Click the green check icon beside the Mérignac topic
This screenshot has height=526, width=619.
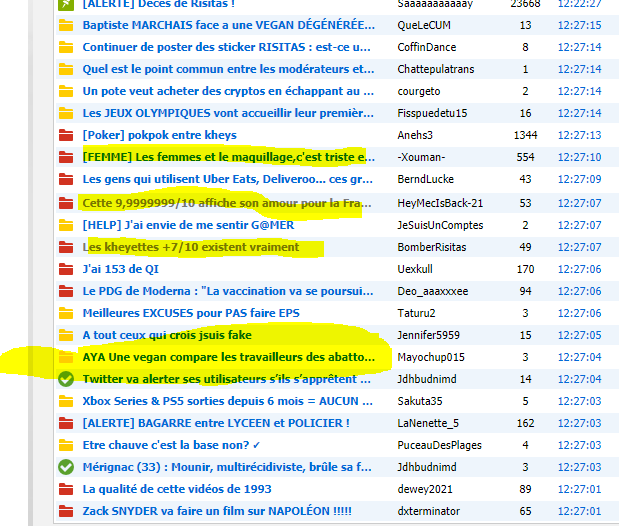pyautogui.click(x=66, y=467)
